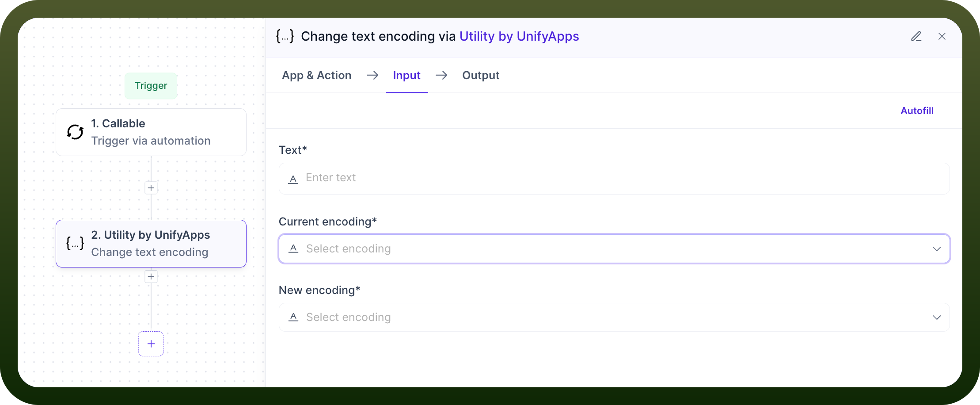980x405 pixels.
Task: Click the pencil edit icon in panel header
Action: [x=916, y=36]
